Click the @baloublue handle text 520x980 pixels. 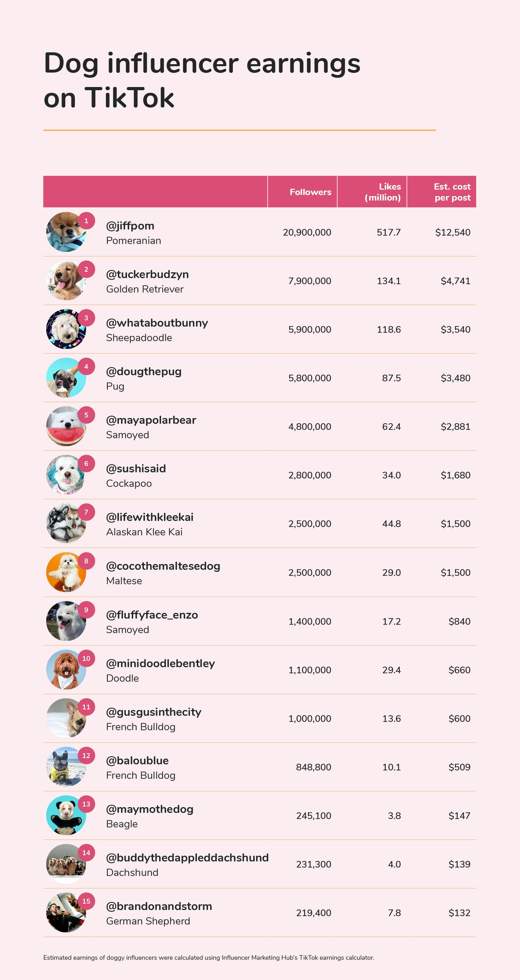click(x=137, y=761)
